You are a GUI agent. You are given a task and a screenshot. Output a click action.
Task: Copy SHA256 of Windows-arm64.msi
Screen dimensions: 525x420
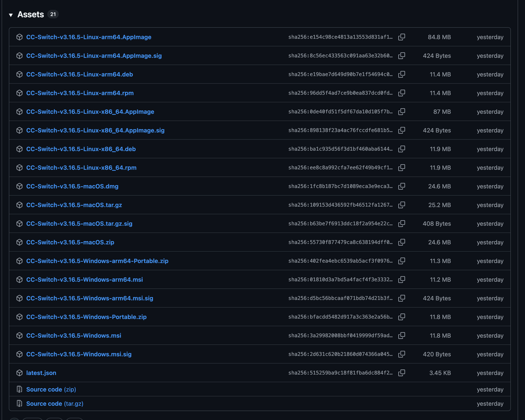402,280
